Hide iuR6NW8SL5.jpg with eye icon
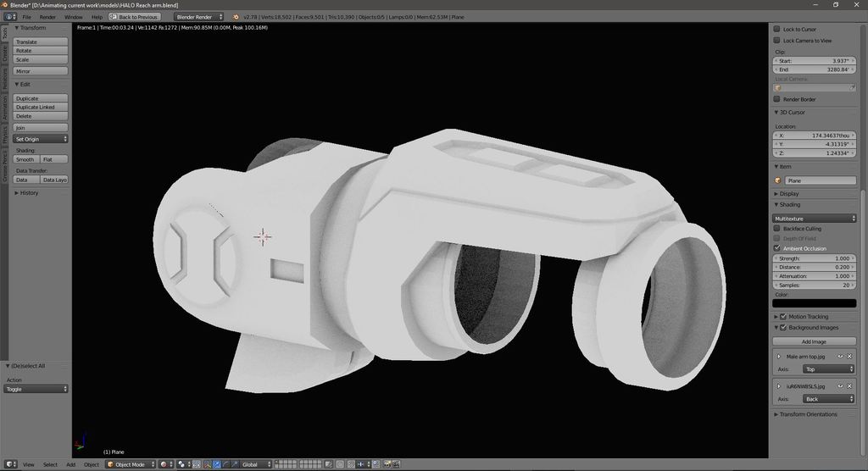Viewport: 868px width, 471px height. 840,386
